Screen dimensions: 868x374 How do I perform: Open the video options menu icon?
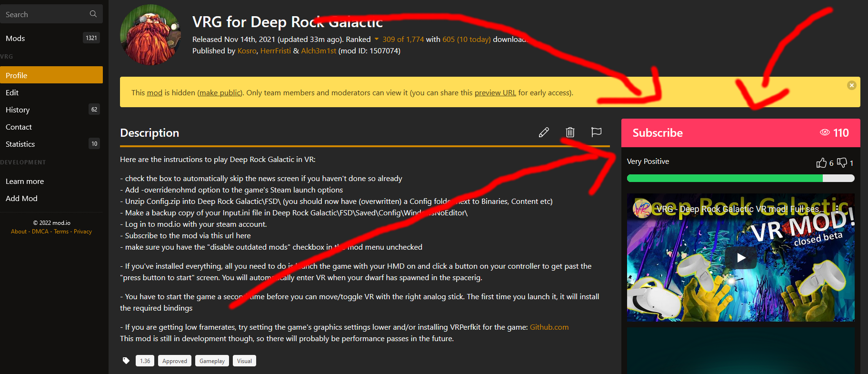pos(837,209)
